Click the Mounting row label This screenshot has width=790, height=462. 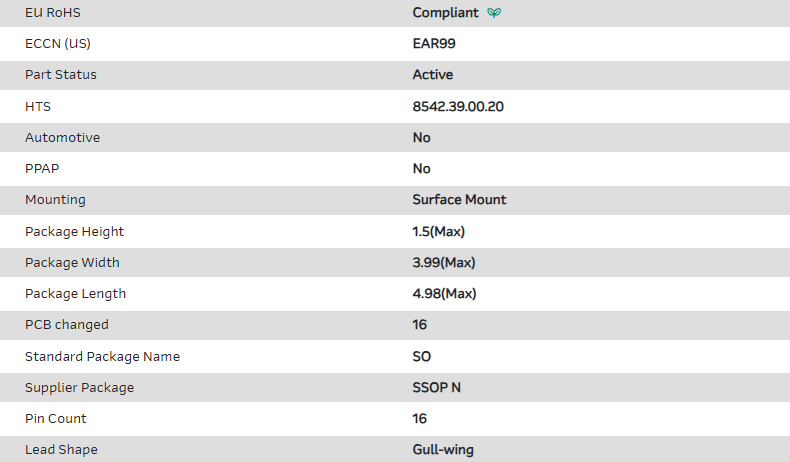pyautogui.click(x=55, y=199)
